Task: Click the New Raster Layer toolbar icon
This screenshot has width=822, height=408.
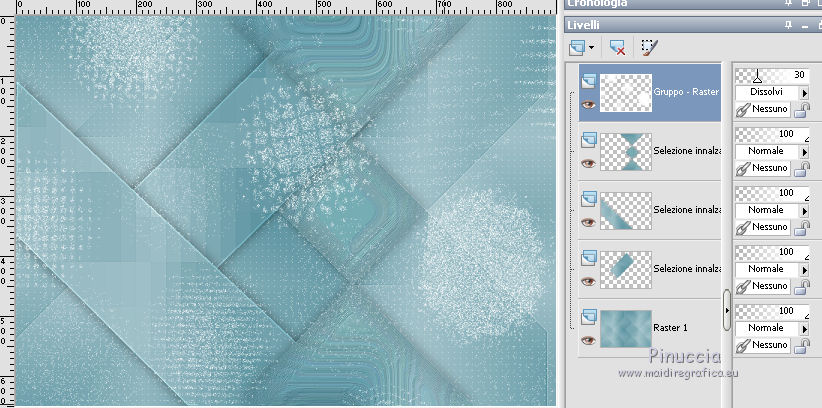Action: pyautogui.click(x=576, y=48)
